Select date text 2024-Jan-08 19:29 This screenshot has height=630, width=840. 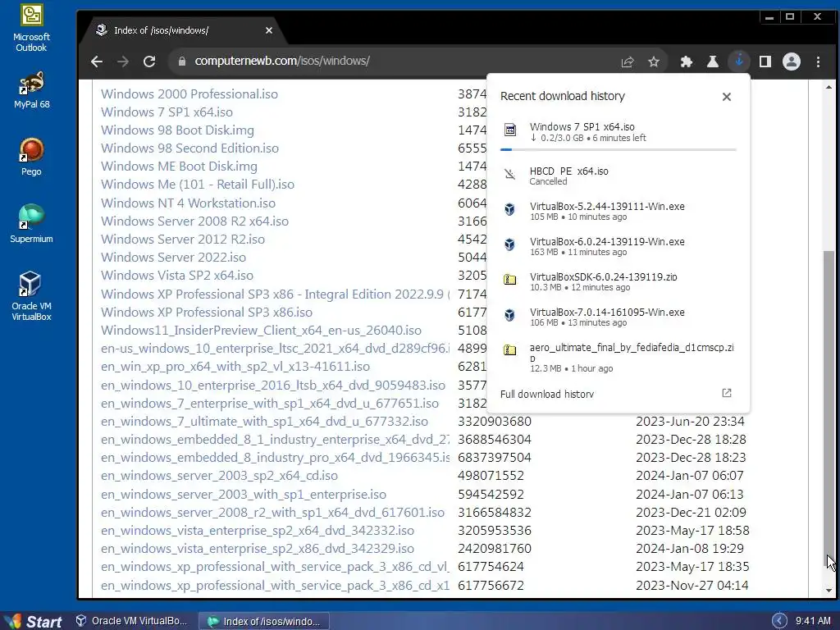[689, 549]
